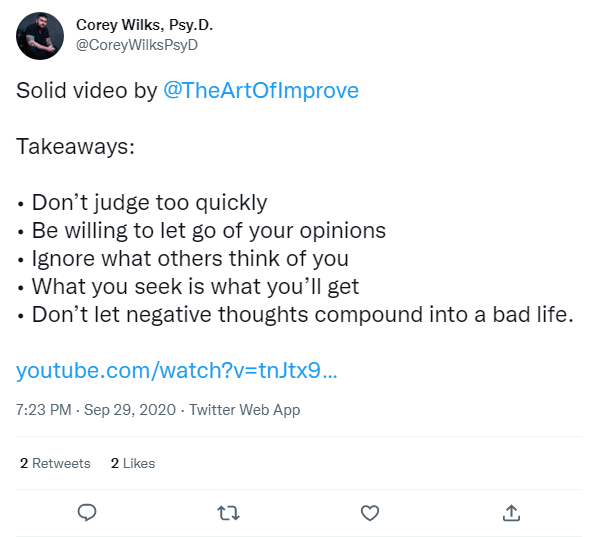The width and height of the screenshot is (598, 537).
Task: Like the tweet with the heart icon
Action: pos(370,513)
